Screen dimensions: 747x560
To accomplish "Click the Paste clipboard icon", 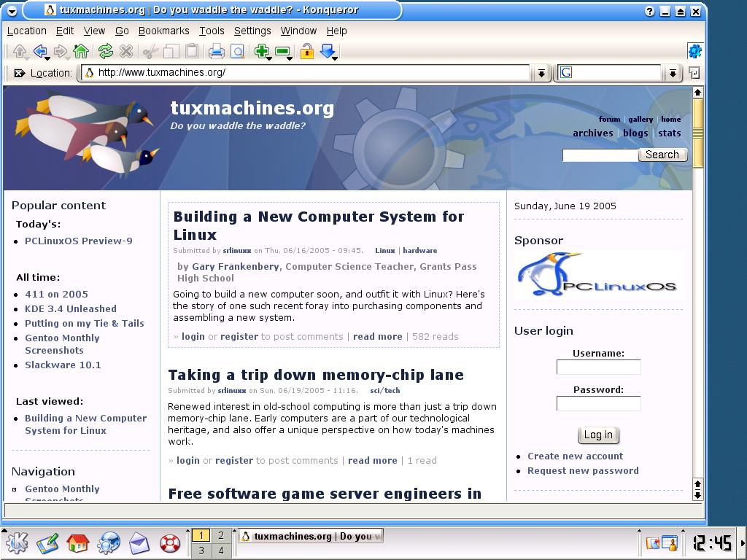I will point(192,50).
